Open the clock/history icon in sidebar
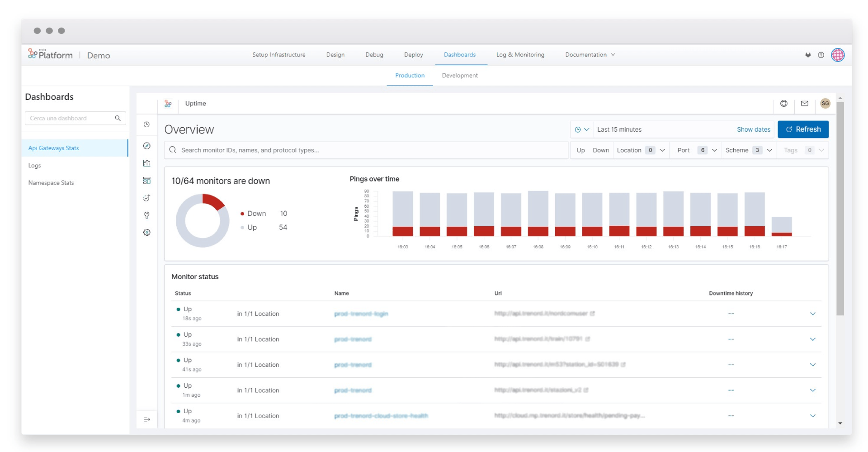868x452 pixels. tap(146, 125)
